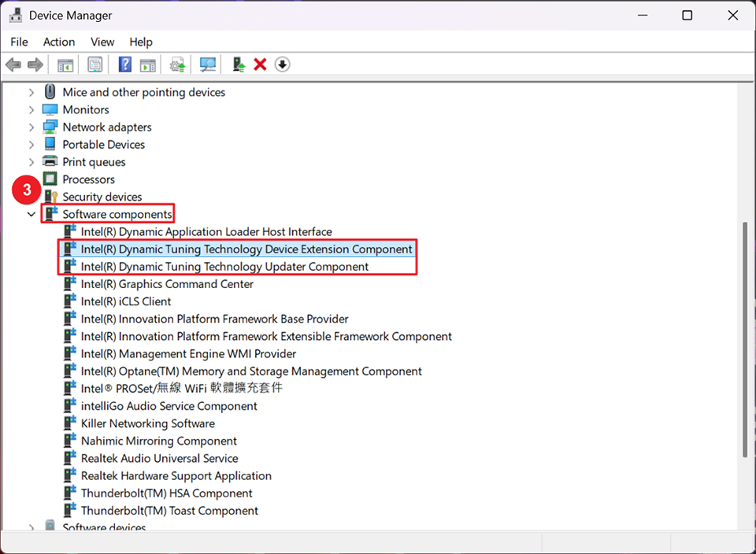Toggle the Action pane toolbar icon
The width and height of the screenshot is (756, 554).
147,65
